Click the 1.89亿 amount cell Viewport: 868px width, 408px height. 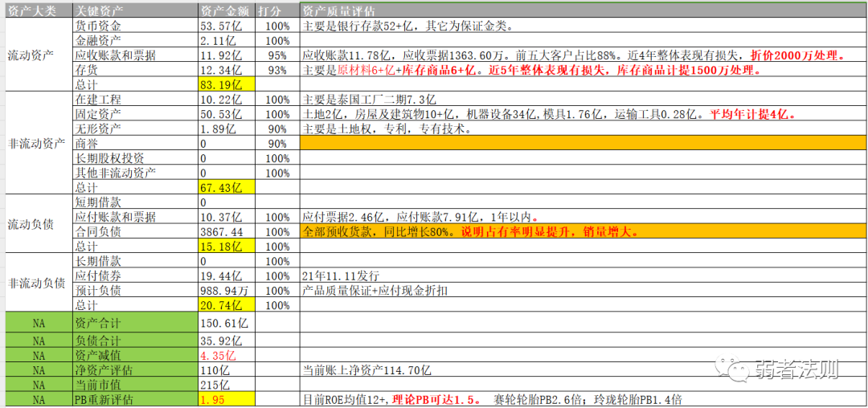click(x=227, y=129)
